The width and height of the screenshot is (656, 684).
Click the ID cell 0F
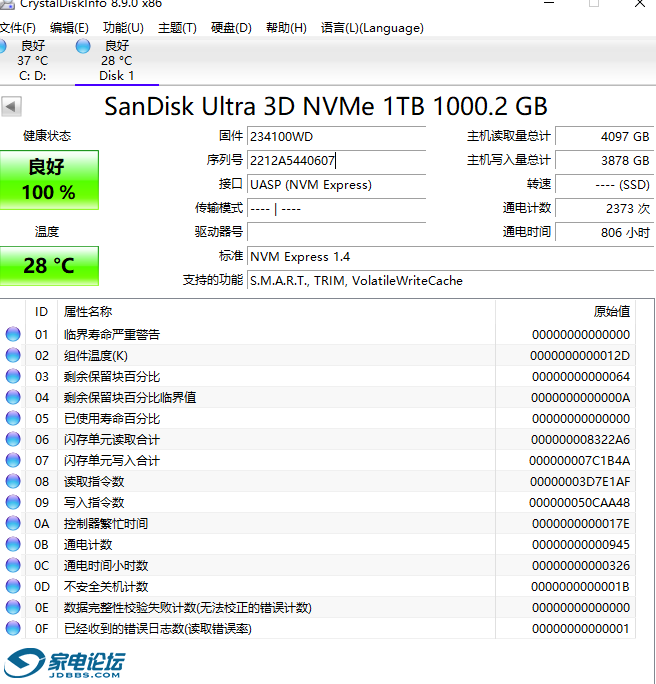(41, 629)
